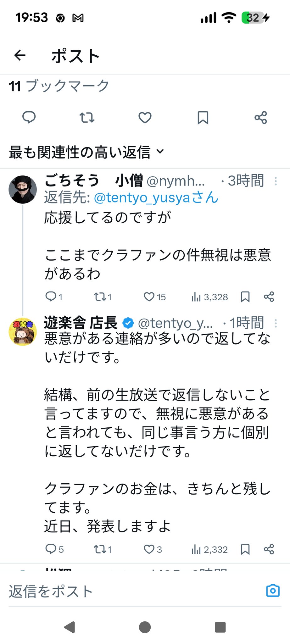Image resolution: width=290 pixels, height=644 pixels.
Task: Share 遊楽舎 店長's reply
Action: coord(269,549)
